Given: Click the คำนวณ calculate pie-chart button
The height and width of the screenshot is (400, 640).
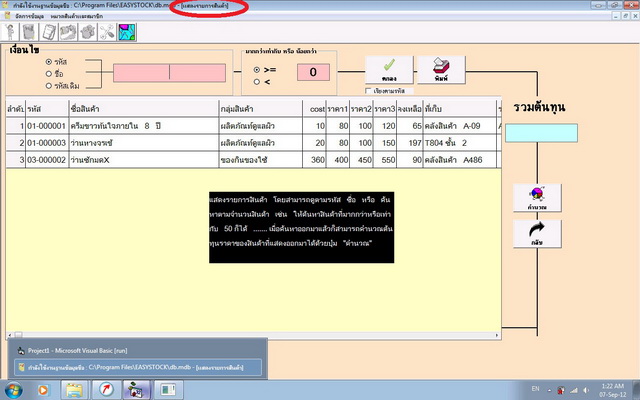Looking at the screenshot, I should click(x=530, y=197).
